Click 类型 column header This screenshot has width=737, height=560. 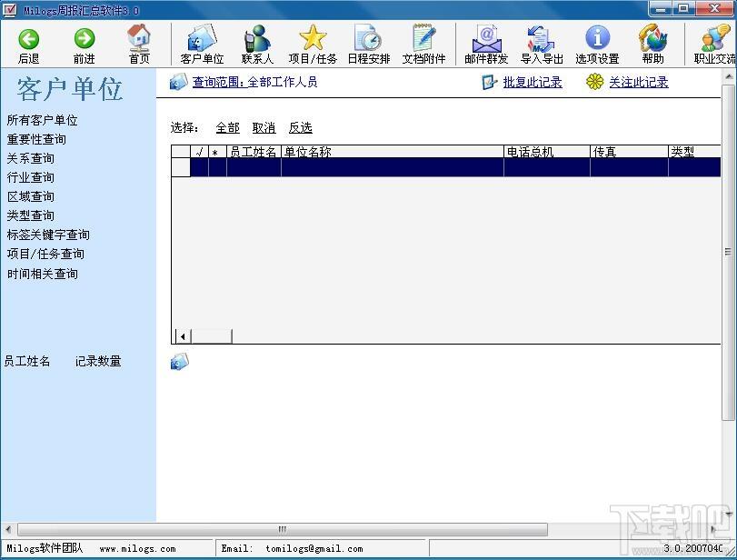694,152
